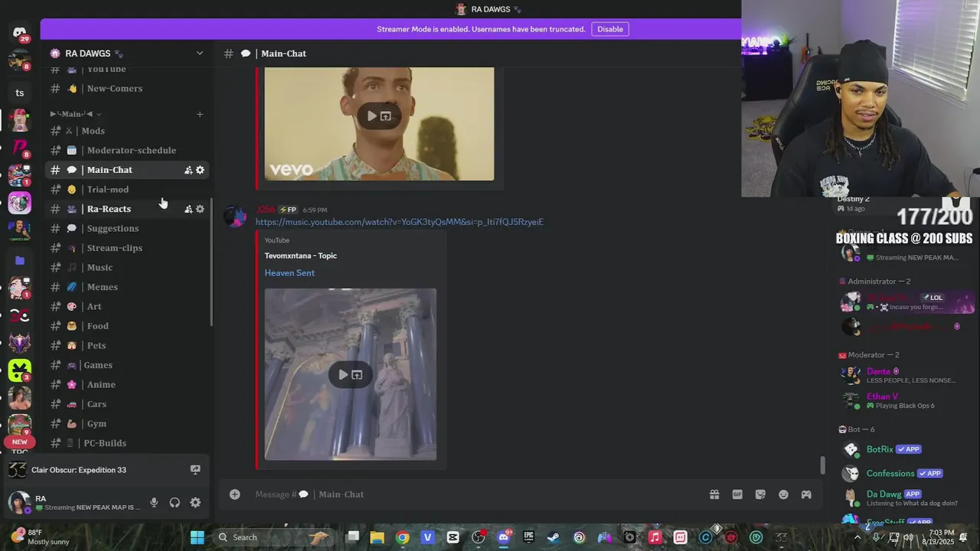
Task: Open the Food channel
Action: pyautogui.click(x=126, y=326)
